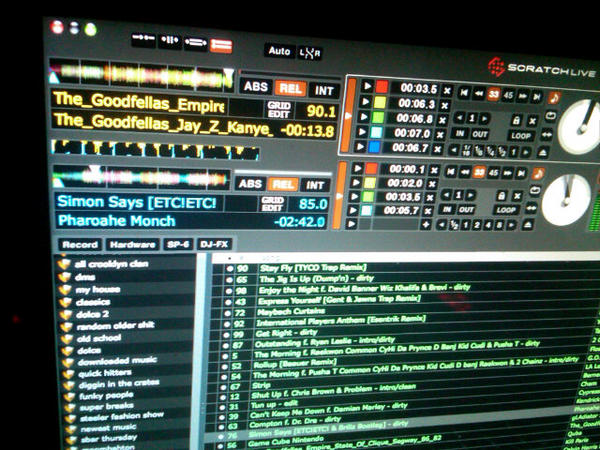Lock the loop on the bottom deck
Screen dimensions: 600x450
pos(501,196)
